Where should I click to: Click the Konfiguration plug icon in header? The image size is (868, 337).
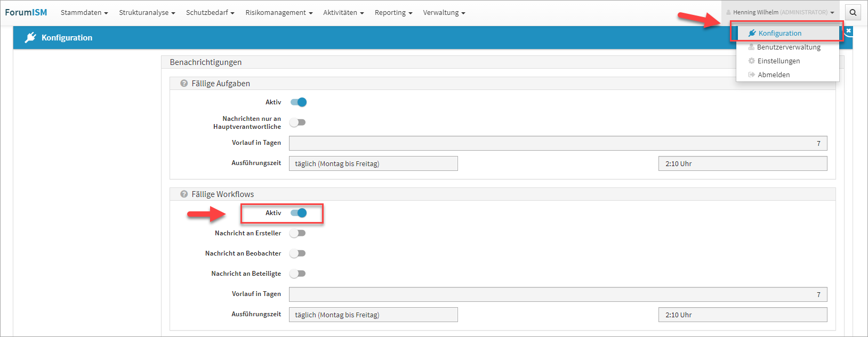coord(30,37)
